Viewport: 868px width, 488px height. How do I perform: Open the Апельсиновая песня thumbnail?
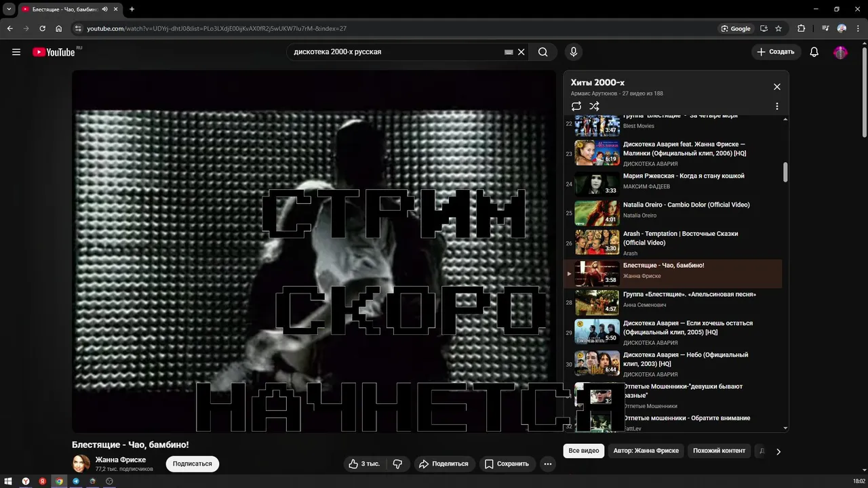[x=597, y=302]
